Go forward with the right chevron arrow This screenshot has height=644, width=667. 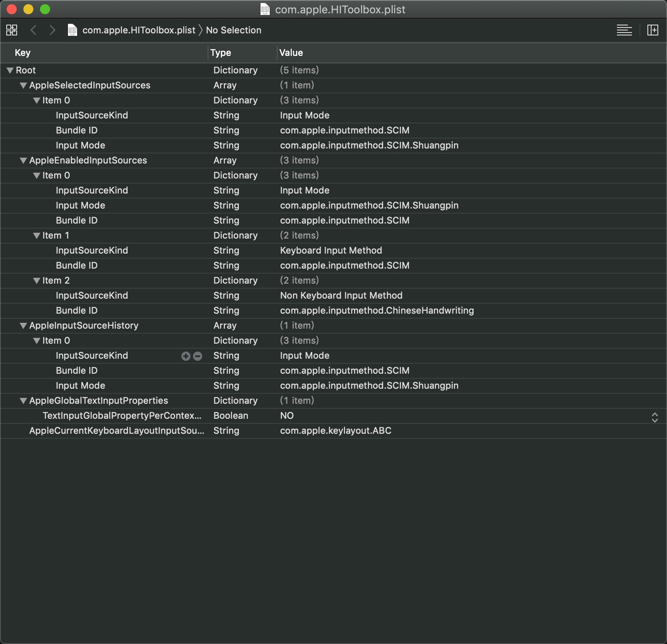coord(52,30)
